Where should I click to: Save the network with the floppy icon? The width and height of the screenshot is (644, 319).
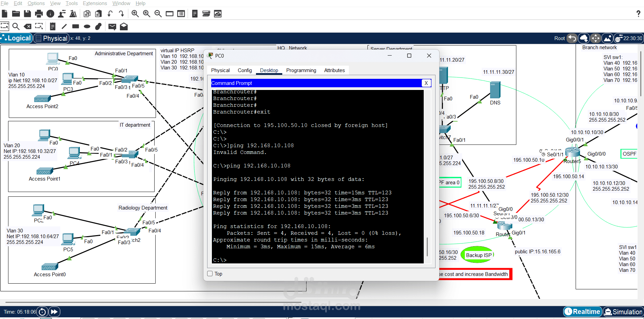point(27,14)
